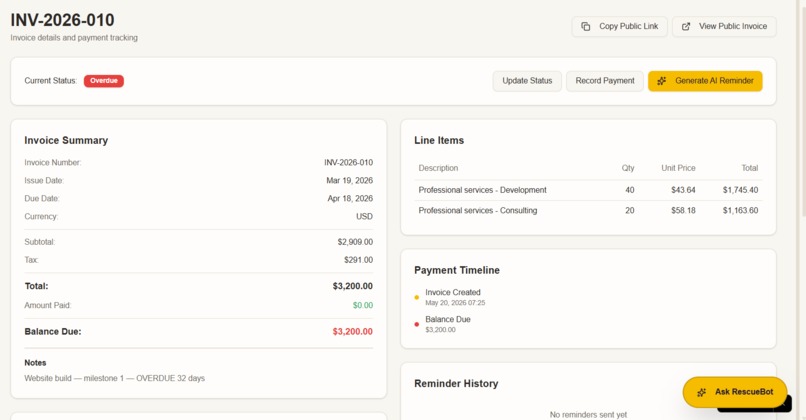Click Professional services - Consulting row
806x420 pixels.
588,210
